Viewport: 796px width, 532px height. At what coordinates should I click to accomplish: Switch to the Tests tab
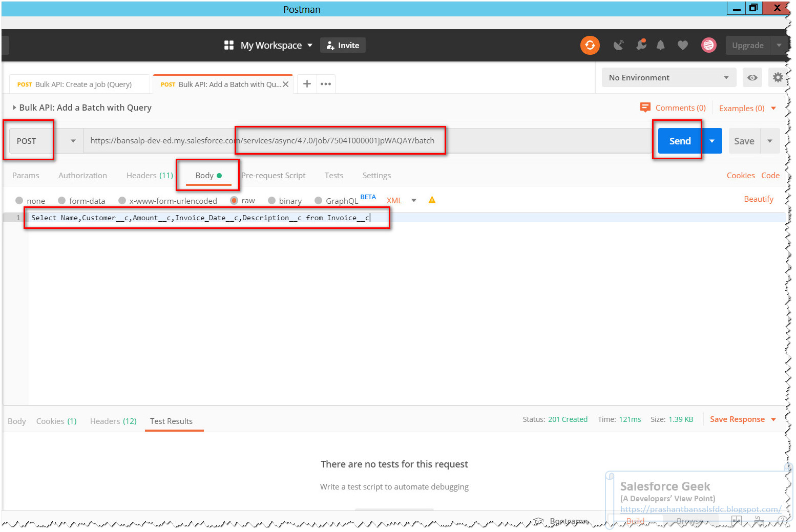(x=334, y=175)
